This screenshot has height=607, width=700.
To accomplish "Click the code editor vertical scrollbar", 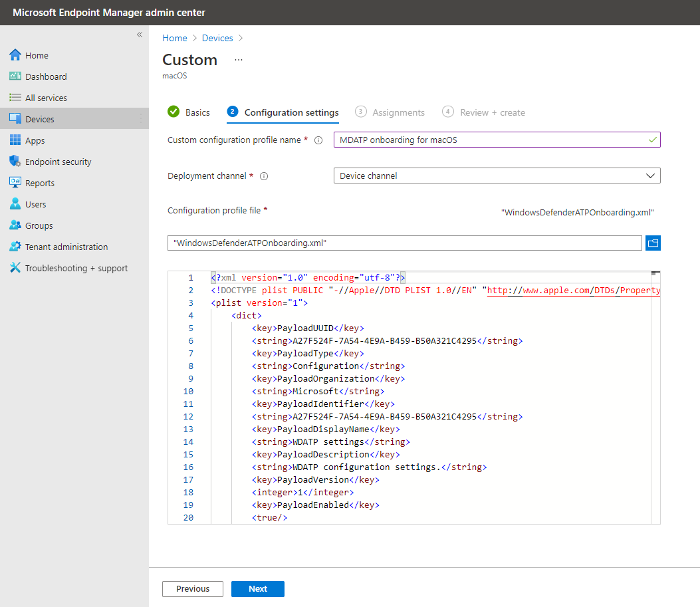I will [655, 397].
